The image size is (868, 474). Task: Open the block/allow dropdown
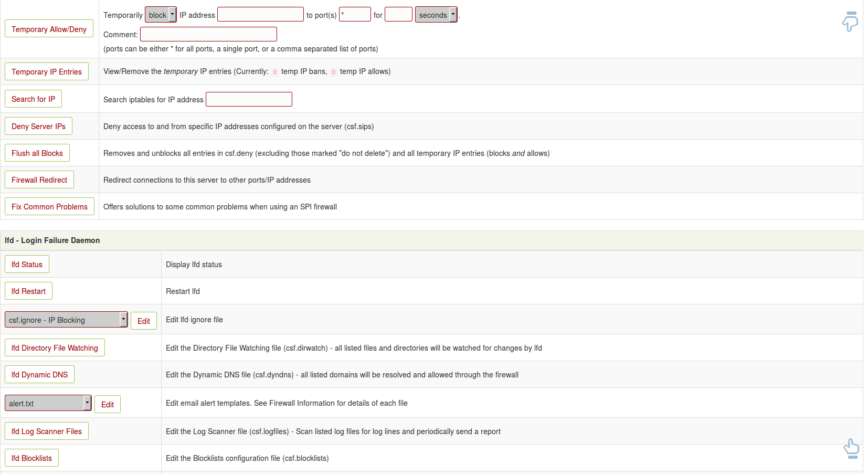[x=161, y=15]
